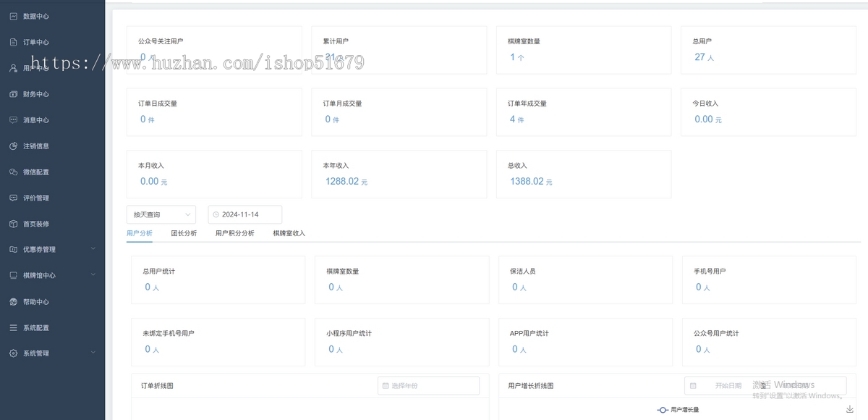Click the 本年收入 value 1288.02 元

tap(348, 182)
